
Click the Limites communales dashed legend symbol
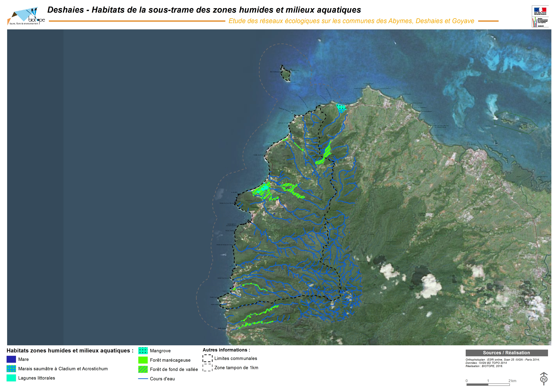(207, 358)
